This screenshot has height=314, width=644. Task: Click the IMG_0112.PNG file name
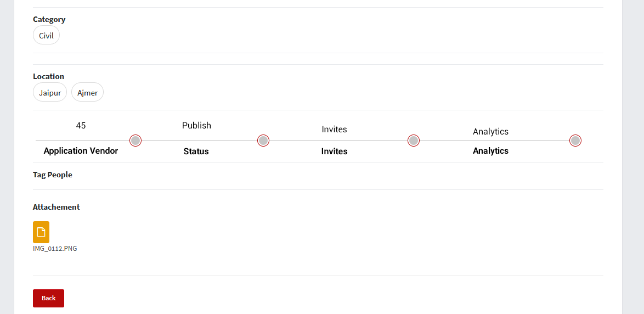(x=55, y=249)
